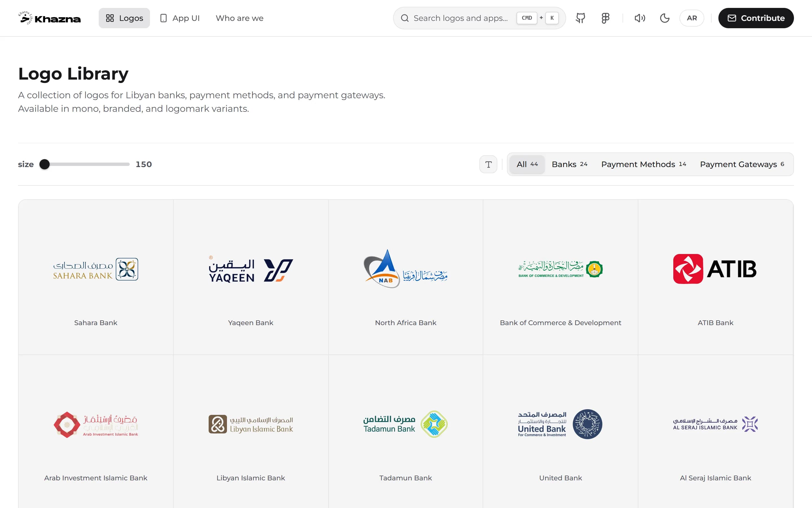Click the 'Libyan Islamic Bank' caption text
812x508 pixels.
tap(251, 478)
